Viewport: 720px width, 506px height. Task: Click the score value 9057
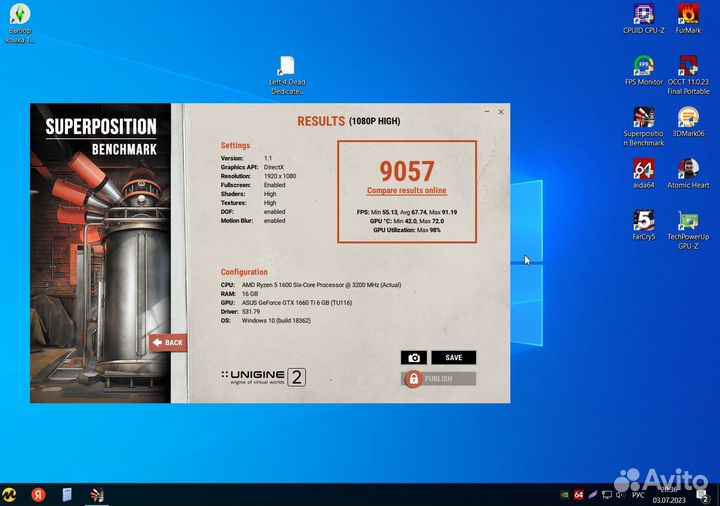407,171
